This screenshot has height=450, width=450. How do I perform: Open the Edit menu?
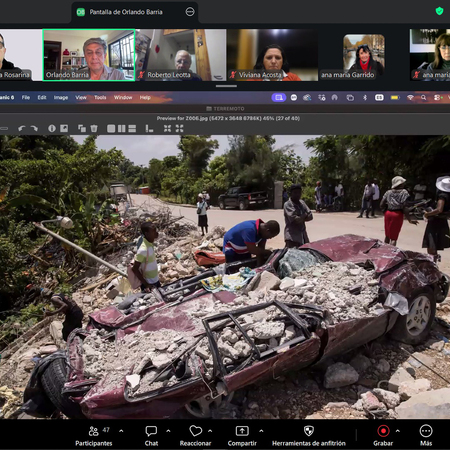click(42, 97)
